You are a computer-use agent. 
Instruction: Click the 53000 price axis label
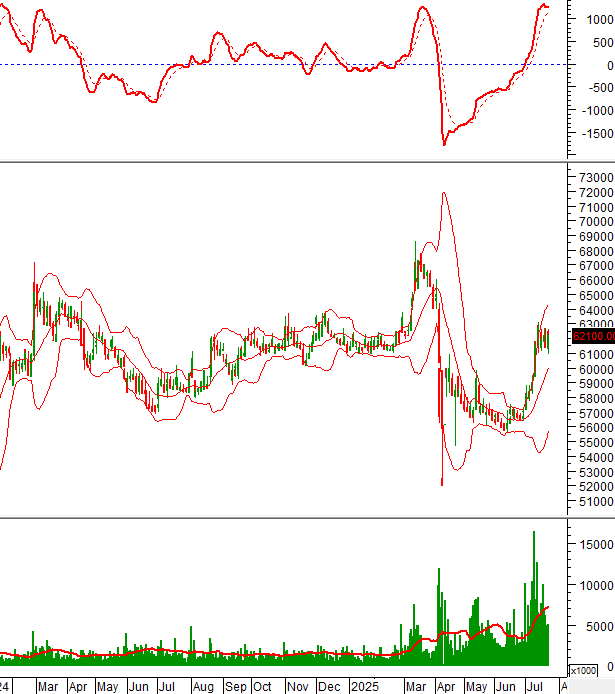point(596,472)
